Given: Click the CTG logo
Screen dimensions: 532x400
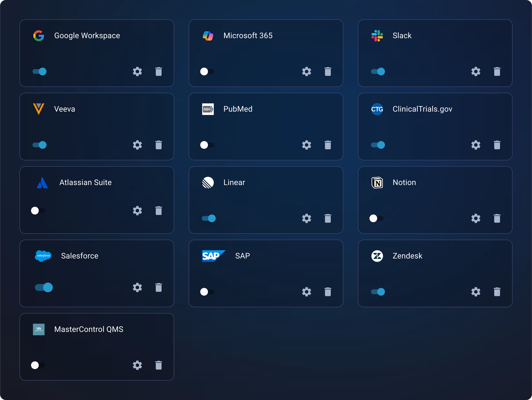Looking at the screenshot, I should click(x=377, y=109).
